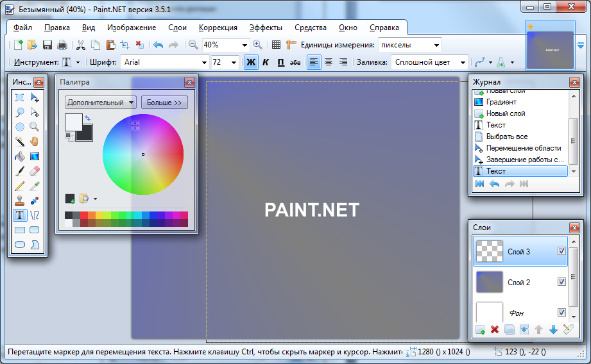Select the Color Picker eyedropper tool
The width and height of the screenshot is (591, 364).
(34, 186)
